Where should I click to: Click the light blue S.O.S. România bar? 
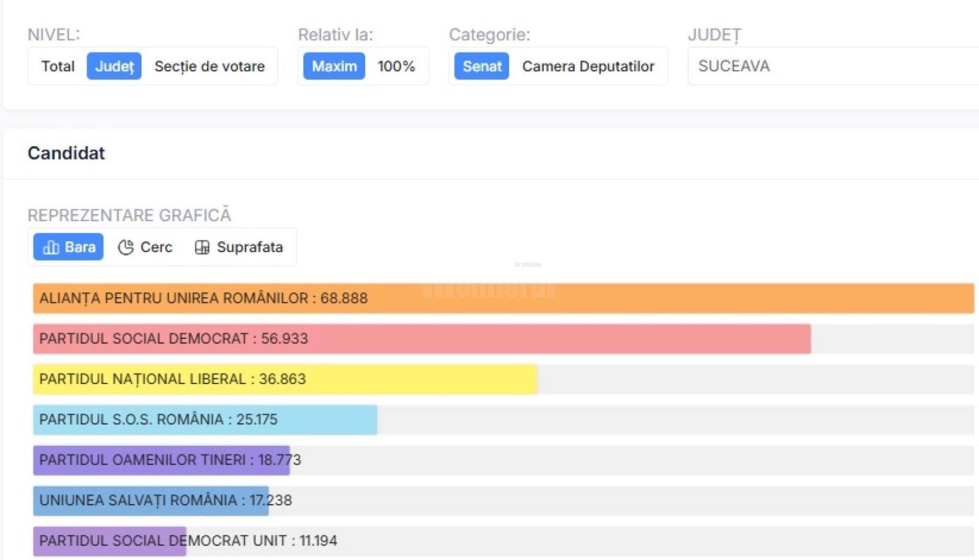(205, 420)
